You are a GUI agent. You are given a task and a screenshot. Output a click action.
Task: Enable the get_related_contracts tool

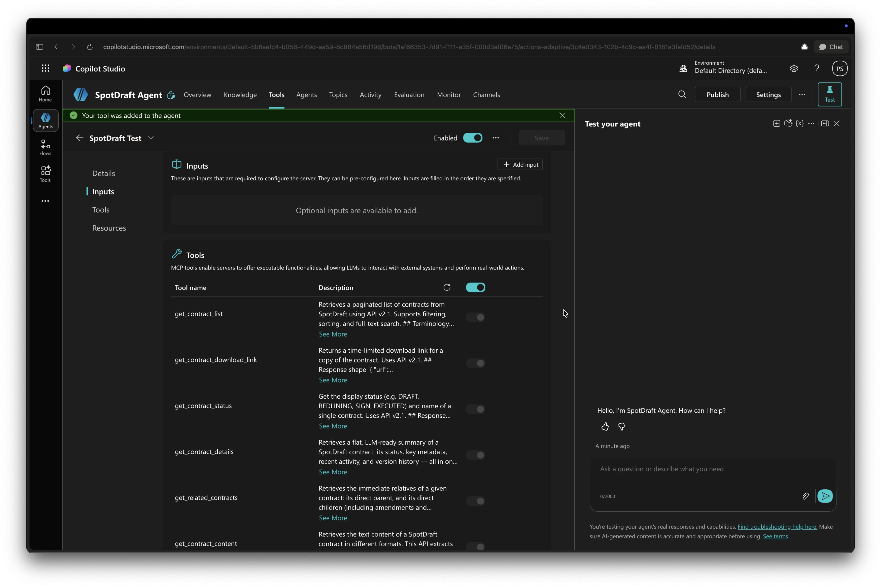(475, 501)
